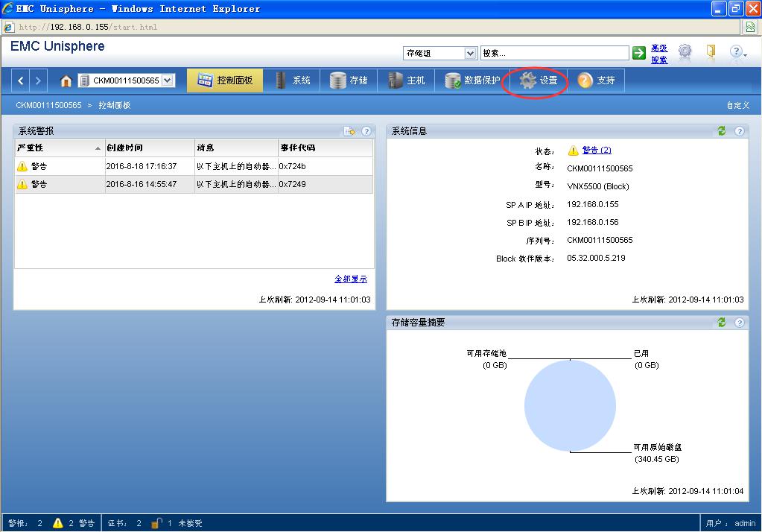Viewport: 762px width, 532px height.
Task: Click the Internet Explorer logo in title bar
Action: 7,9
